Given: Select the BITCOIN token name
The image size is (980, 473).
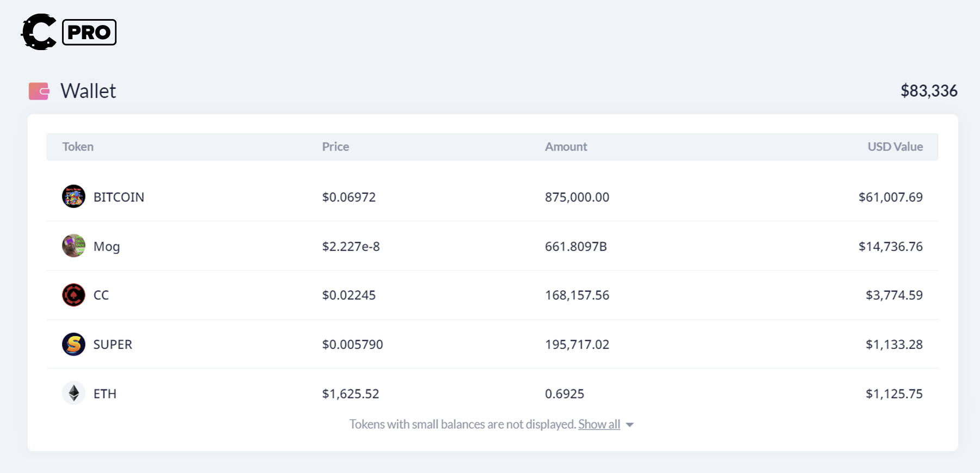Looking at the screenshot, I should click(x=119, y=197).
